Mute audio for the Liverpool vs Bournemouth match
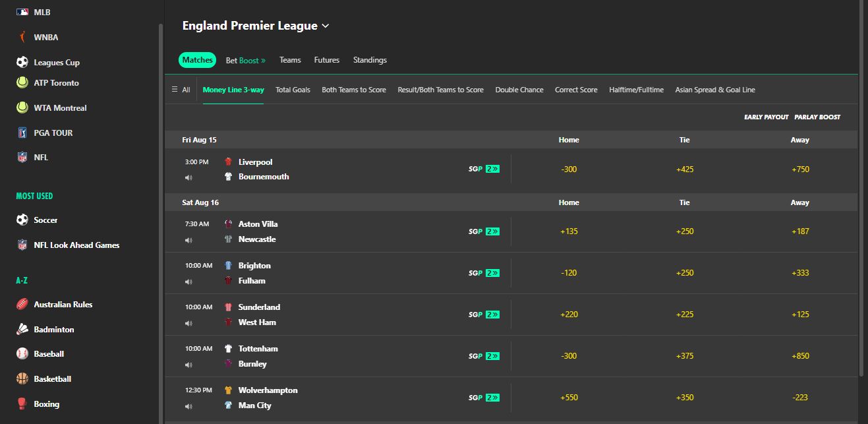868x424 pixels. (x=189, y=177)
